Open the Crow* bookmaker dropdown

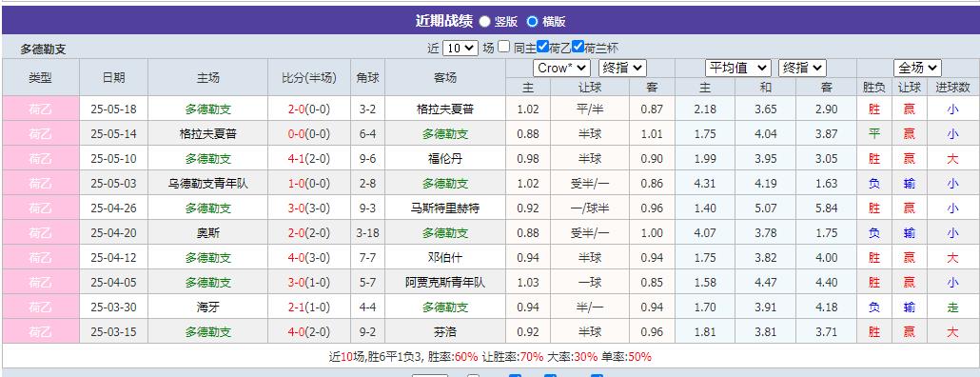point(561,69)
